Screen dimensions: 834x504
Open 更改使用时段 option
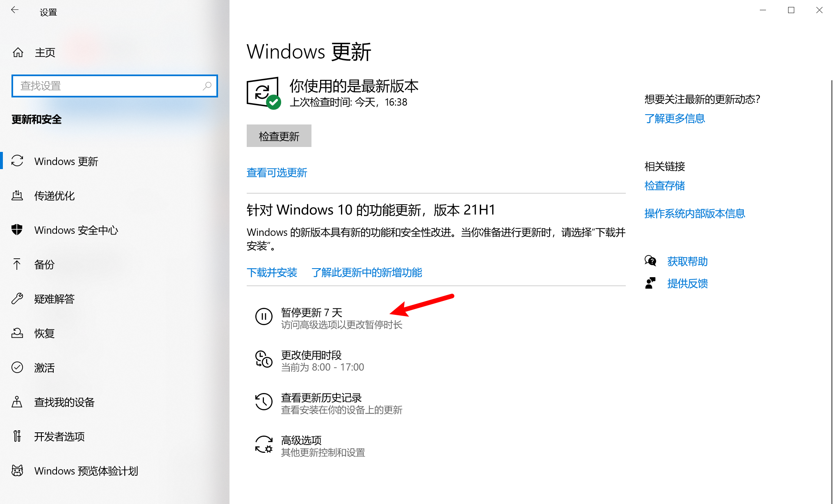point(310,361)
